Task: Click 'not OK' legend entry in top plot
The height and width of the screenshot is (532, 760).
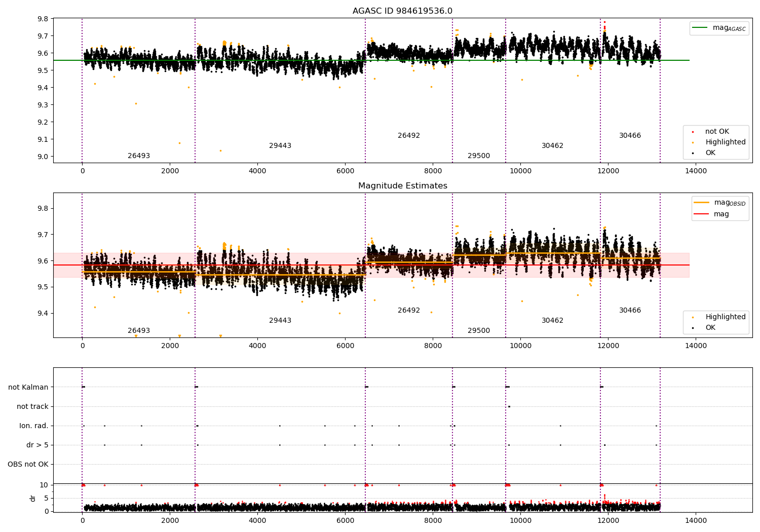Action: [717, 132]
